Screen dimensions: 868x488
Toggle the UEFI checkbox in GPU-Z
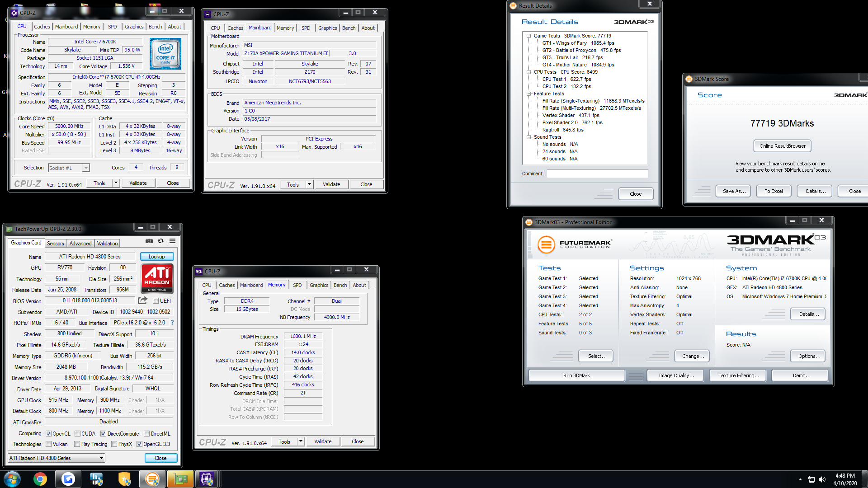156,301
